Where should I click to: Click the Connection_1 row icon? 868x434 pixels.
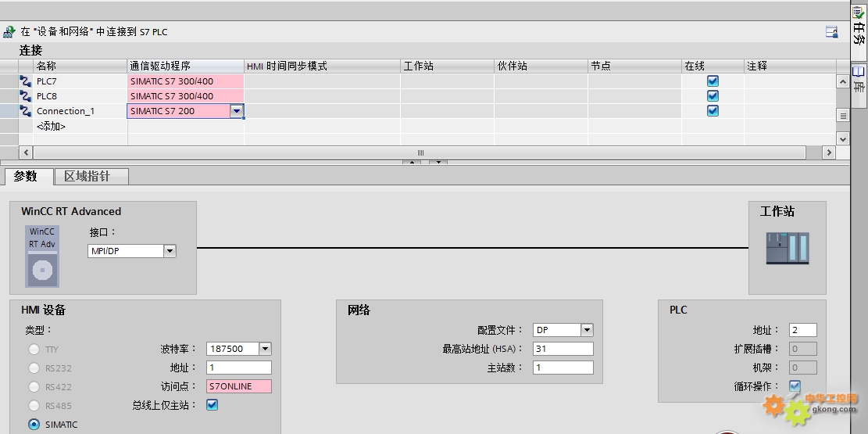pyautogui.click(x=26, y=111)
